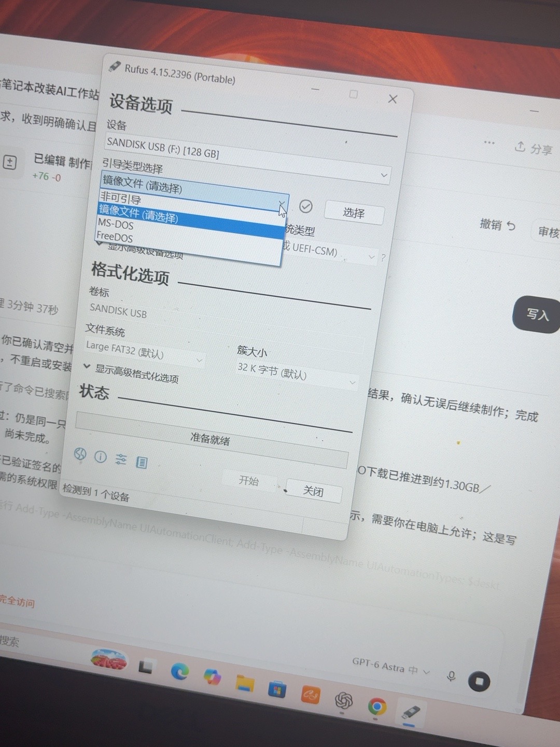Click the Rufus USB taskbar icon

pos(411,712)
